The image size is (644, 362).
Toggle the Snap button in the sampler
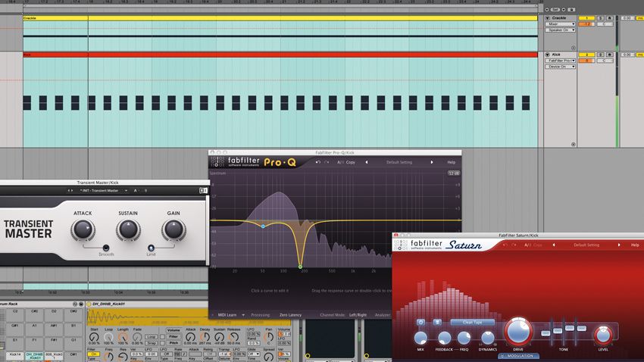click(151, 343)
